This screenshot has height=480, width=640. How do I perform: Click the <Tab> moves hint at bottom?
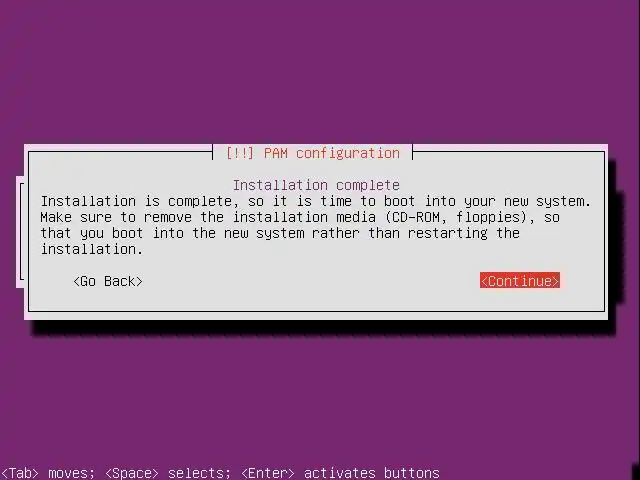48,473
